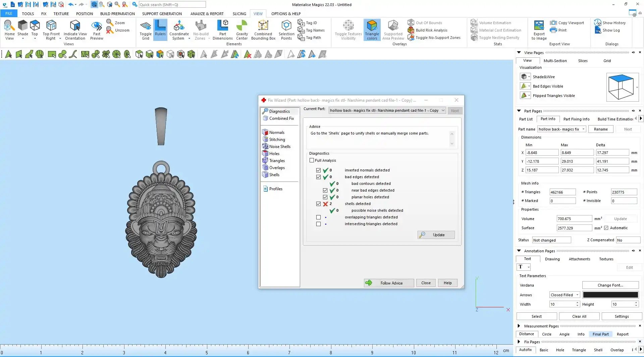
Task: Click the Follow Advice button
Action: (389, 283)
